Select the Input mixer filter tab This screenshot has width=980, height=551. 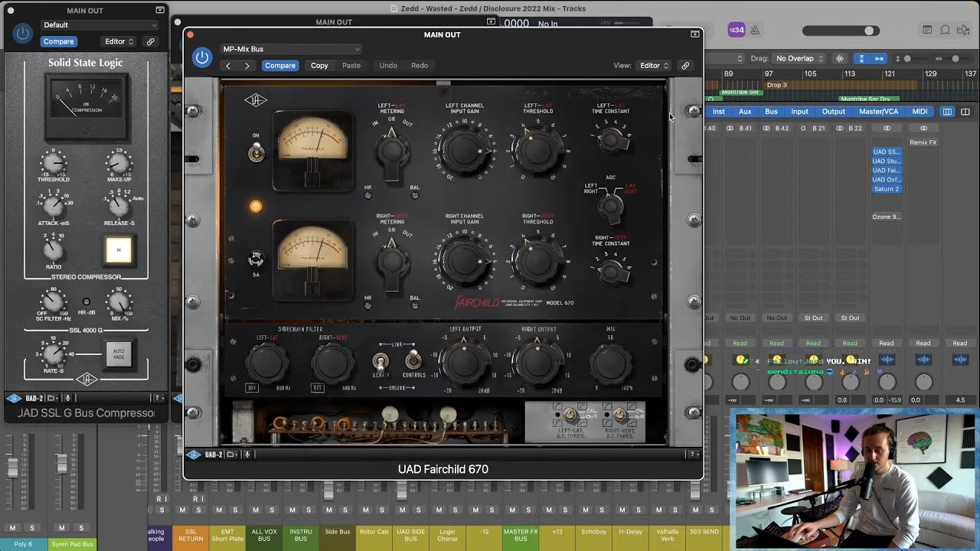point(799,112)
